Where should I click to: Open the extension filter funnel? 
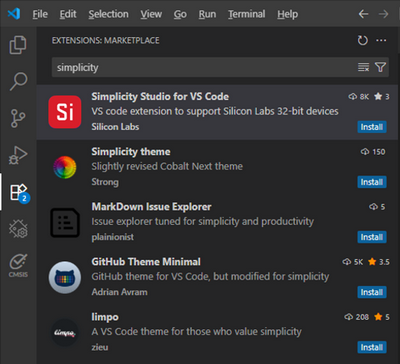380,67
